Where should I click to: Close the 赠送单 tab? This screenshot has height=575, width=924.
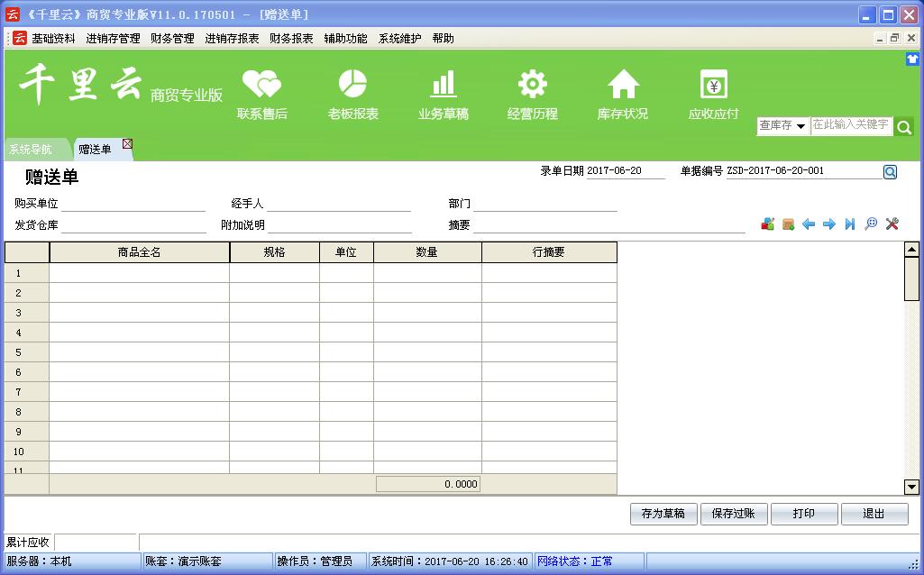click(x=127, y=143)
